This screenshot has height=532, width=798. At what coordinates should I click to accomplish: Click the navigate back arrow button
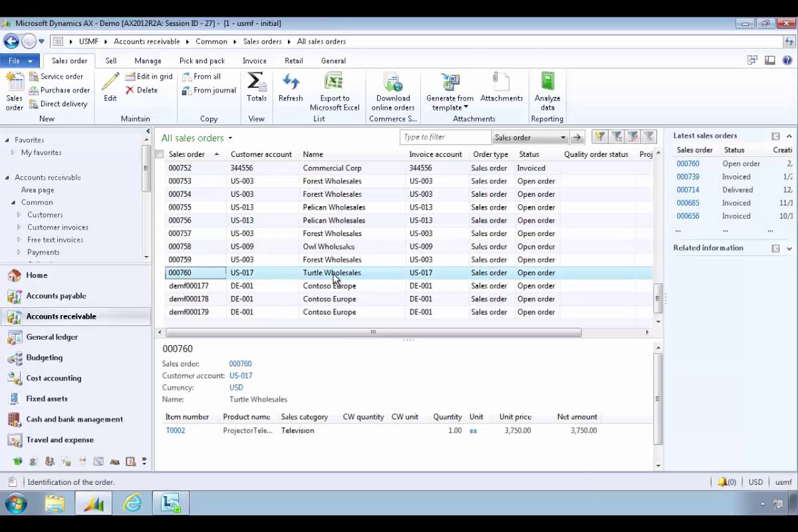point(11,41)
